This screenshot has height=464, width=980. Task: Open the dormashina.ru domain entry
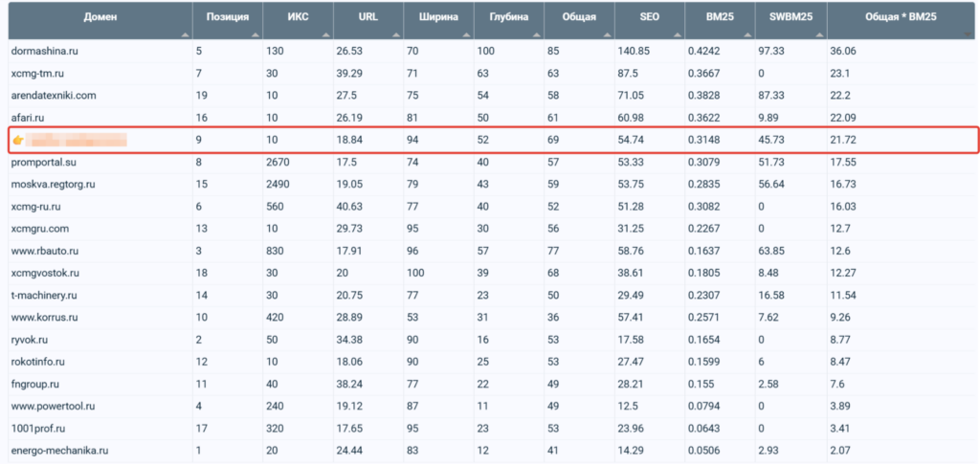tap(47, 51)
